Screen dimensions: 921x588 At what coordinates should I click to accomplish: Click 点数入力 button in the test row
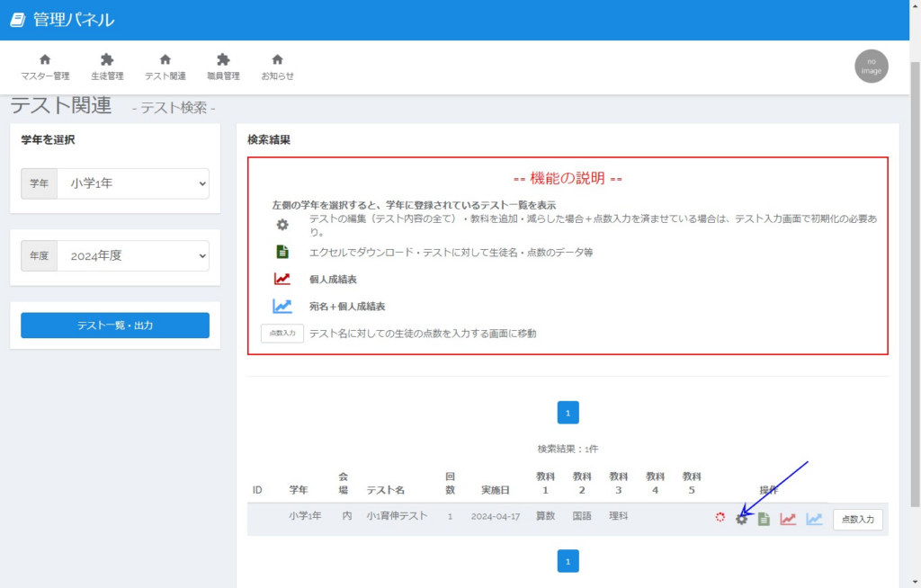[857, 519]
